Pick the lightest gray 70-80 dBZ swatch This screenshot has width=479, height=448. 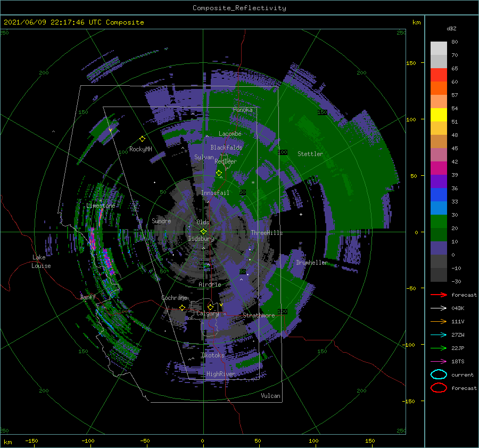[439, 48]
